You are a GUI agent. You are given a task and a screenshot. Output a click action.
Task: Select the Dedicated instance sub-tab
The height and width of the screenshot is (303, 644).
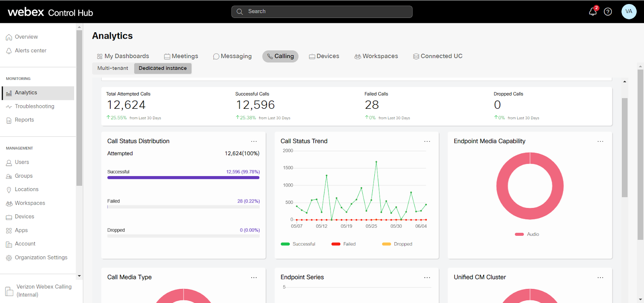[x=163, y=68]
